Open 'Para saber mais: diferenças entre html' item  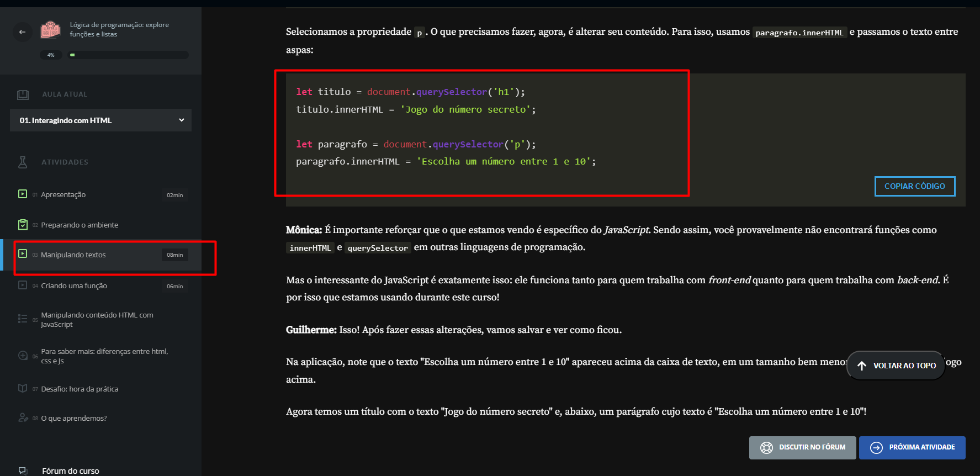(105, 356)
